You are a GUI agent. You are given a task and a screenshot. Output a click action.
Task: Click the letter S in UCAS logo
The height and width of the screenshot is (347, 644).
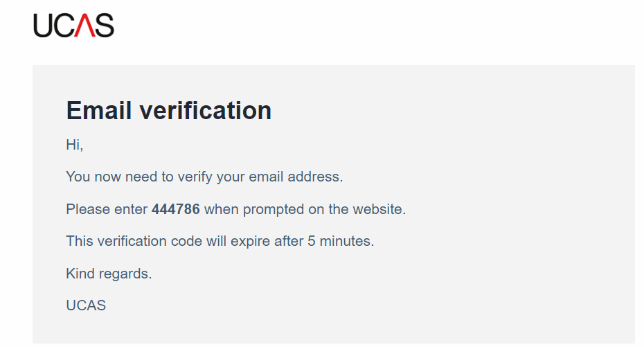[105, 26]
